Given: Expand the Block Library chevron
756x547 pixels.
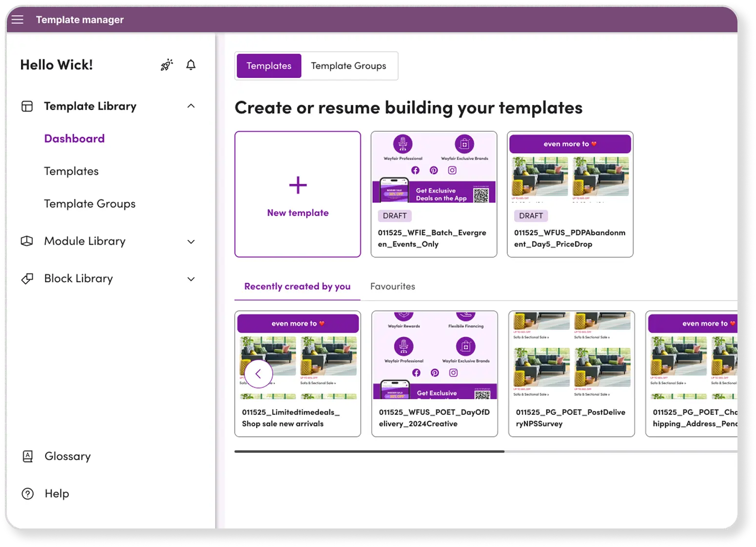Looking at the screenshot, I should tap(191, 279).
